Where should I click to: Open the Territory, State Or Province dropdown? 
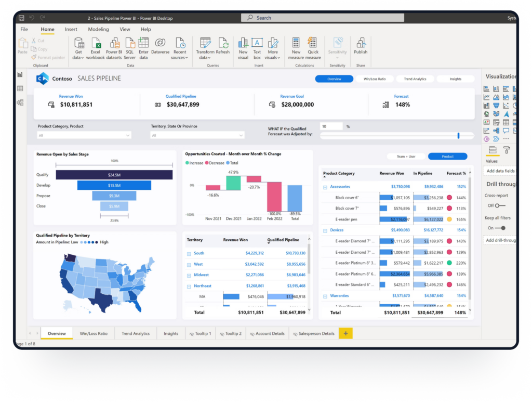tap(197, 135)
